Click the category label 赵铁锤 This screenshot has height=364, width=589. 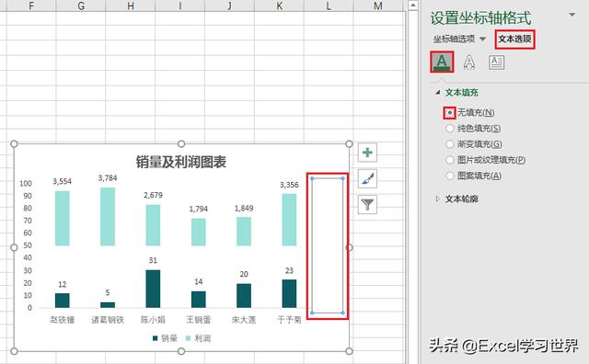click(63, 320)
